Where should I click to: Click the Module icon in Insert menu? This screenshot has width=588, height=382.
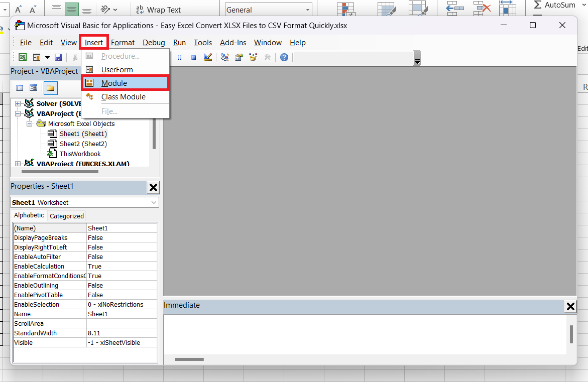(x=89, y=83)
